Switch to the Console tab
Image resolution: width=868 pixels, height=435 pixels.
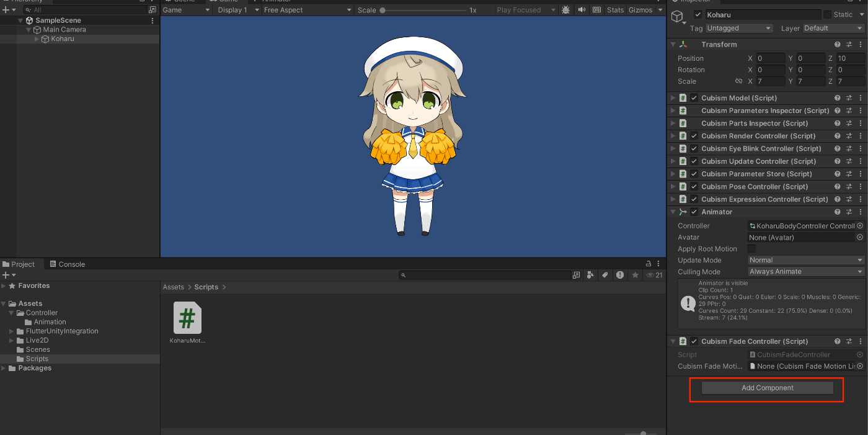[x=67, y=264]
